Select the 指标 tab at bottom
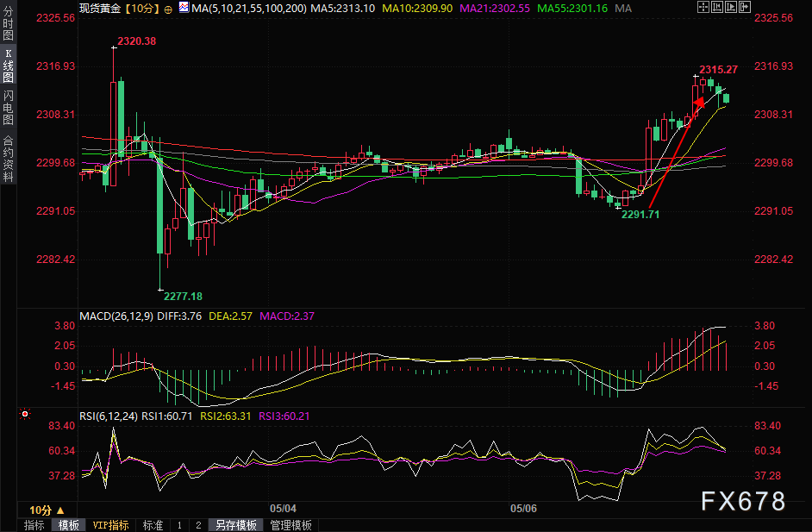 34,525
